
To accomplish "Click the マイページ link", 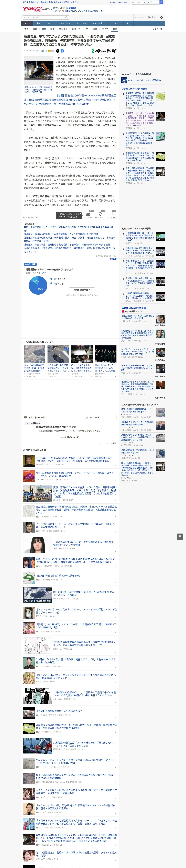I will [x=139, y=18].
